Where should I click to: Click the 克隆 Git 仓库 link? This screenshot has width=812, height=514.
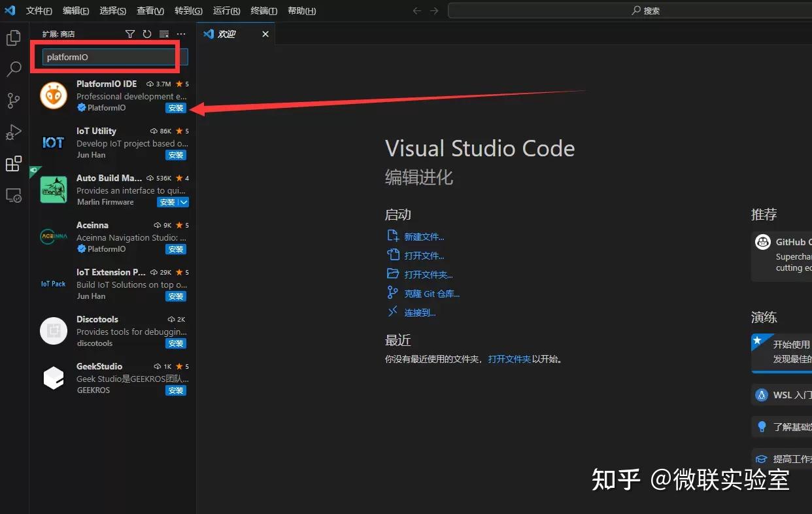(432, 293)
